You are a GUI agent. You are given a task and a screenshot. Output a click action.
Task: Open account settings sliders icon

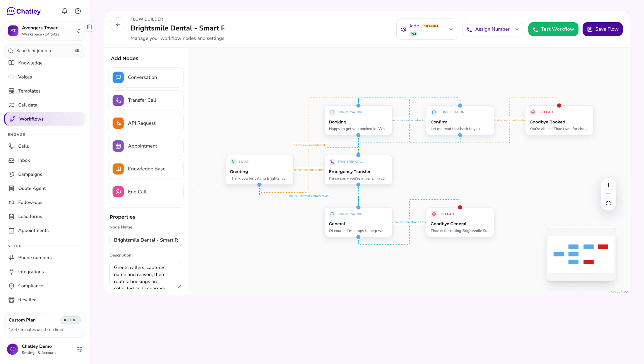tap(80, 349)
